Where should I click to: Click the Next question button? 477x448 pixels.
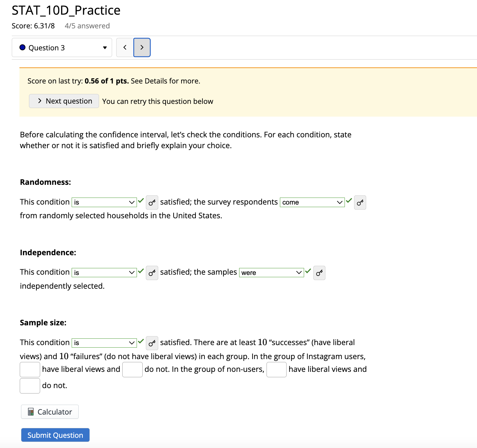[64, 101]
